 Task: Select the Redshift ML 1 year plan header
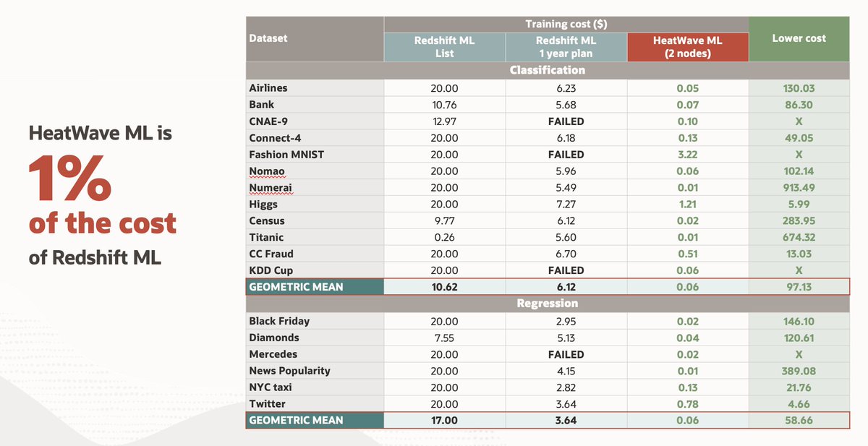566,47
